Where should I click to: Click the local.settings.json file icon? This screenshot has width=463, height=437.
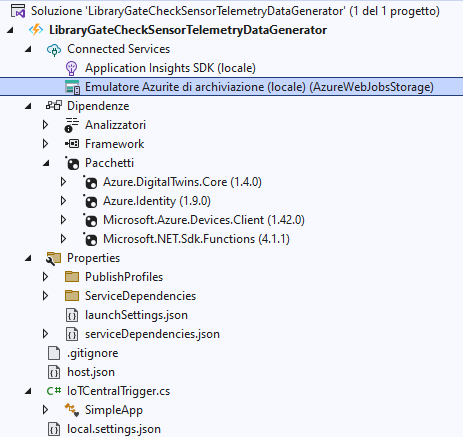[54, 429]
